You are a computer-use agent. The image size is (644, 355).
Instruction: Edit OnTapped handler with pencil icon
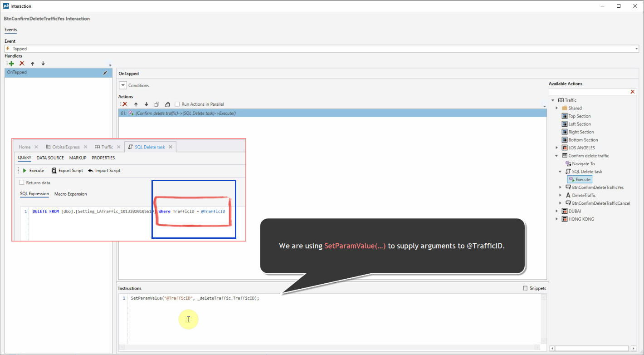(105, 73)
